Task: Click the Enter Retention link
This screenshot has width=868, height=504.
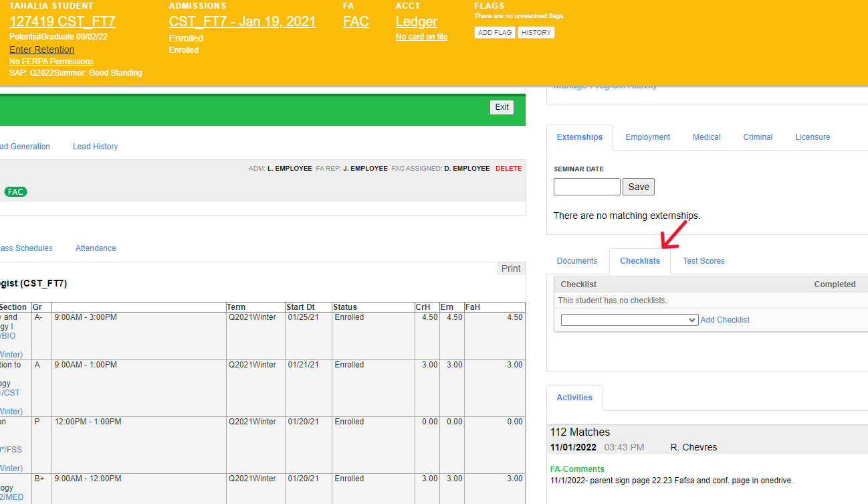Action: [x=41, y=50]
